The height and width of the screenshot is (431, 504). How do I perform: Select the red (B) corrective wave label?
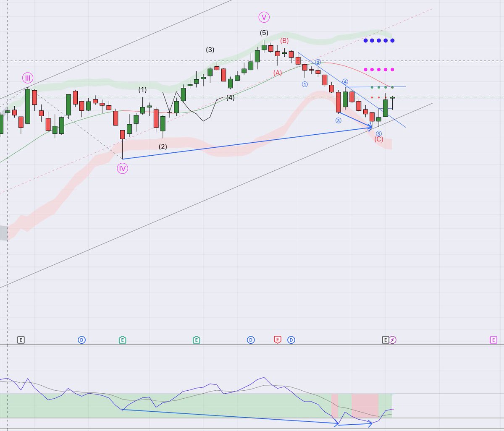point(284,41)
